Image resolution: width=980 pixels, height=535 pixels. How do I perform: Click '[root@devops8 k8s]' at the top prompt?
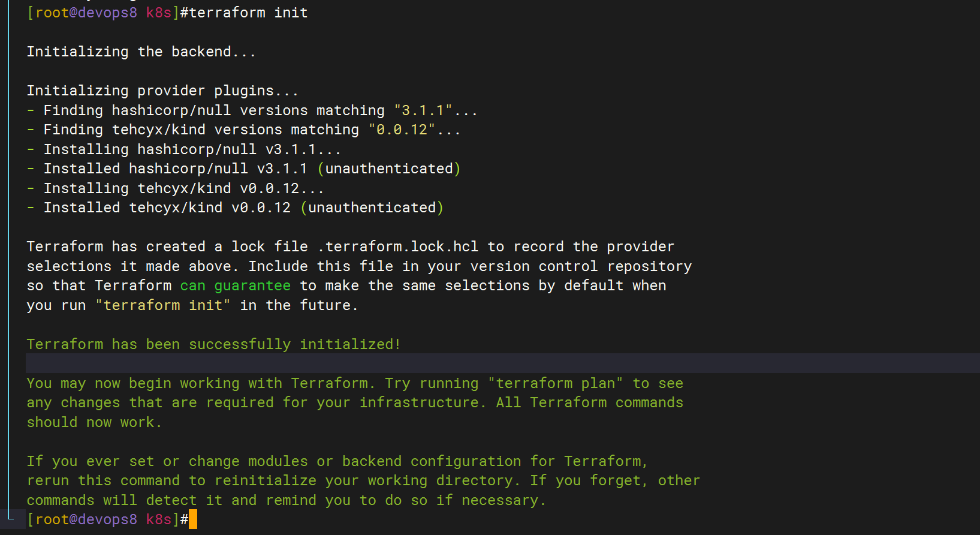coord(103,13)
